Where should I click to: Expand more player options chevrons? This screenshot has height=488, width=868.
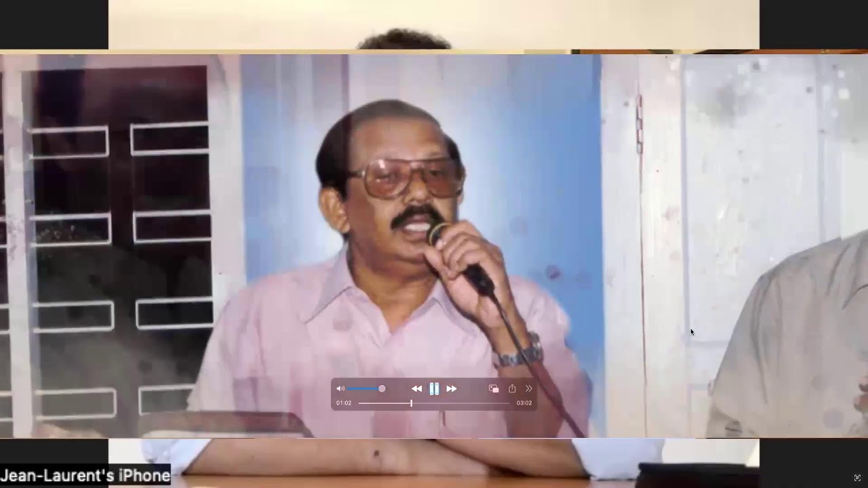(x=529, y=388)
